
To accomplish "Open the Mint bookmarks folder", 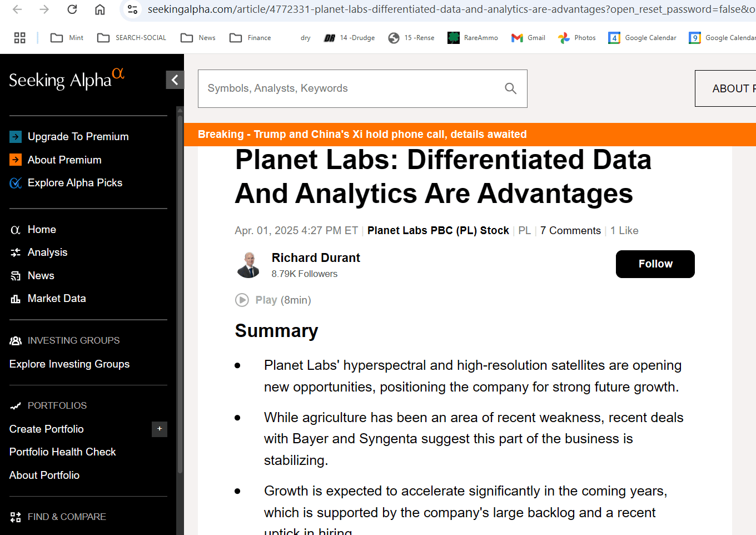I will point(67,38).
